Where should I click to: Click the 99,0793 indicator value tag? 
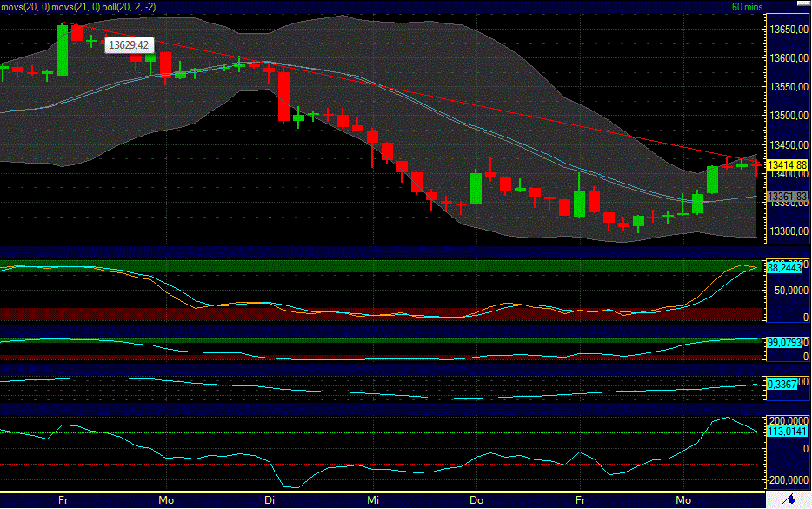click(x=784, y=343)
